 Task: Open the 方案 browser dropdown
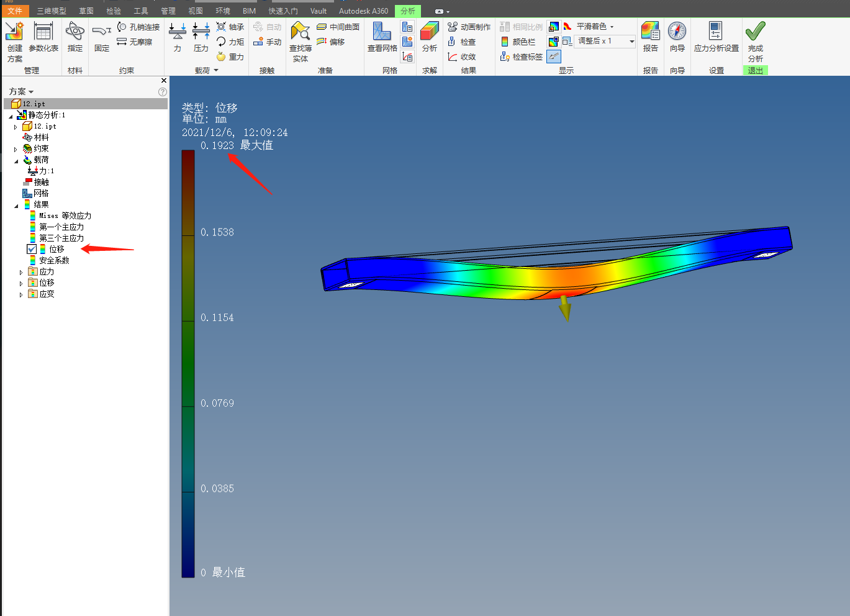pos(21,91)
